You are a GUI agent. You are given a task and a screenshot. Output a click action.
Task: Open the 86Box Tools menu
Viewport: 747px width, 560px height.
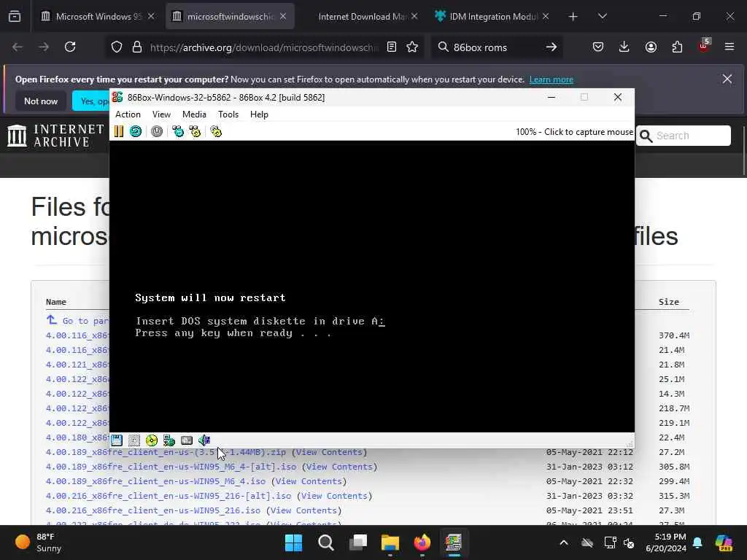228,114
